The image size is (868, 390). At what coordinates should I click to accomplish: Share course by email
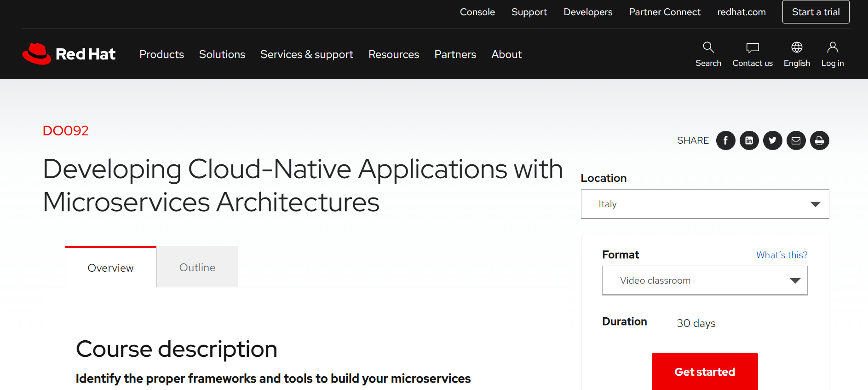click(x=796, y=140)
